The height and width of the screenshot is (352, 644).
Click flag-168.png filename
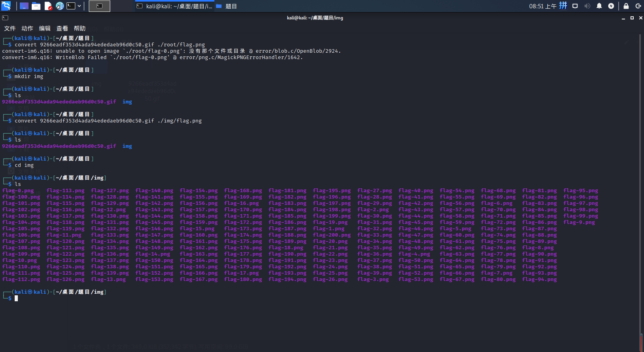click(x=243, y=191)
